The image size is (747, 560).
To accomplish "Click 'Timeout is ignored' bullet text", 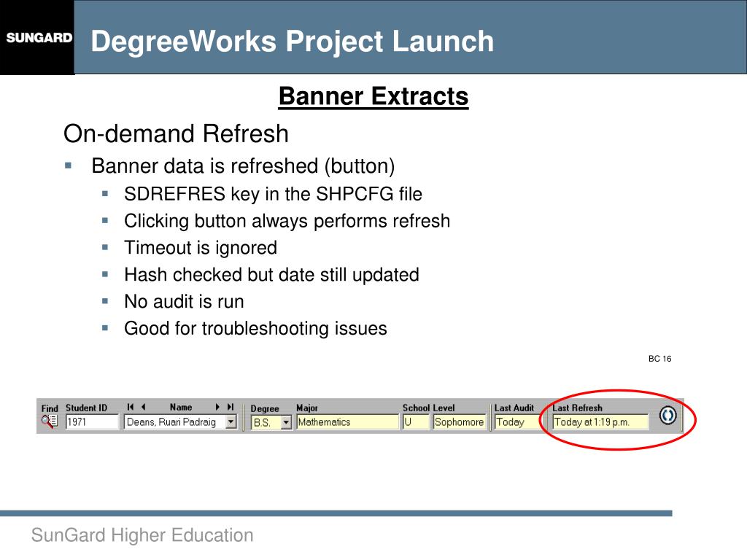I will [201, 248].
